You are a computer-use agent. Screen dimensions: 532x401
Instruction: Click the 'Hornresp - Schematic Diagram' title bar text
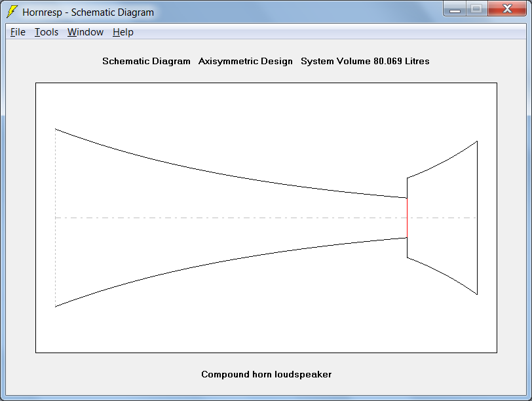[x=88, y=12]
